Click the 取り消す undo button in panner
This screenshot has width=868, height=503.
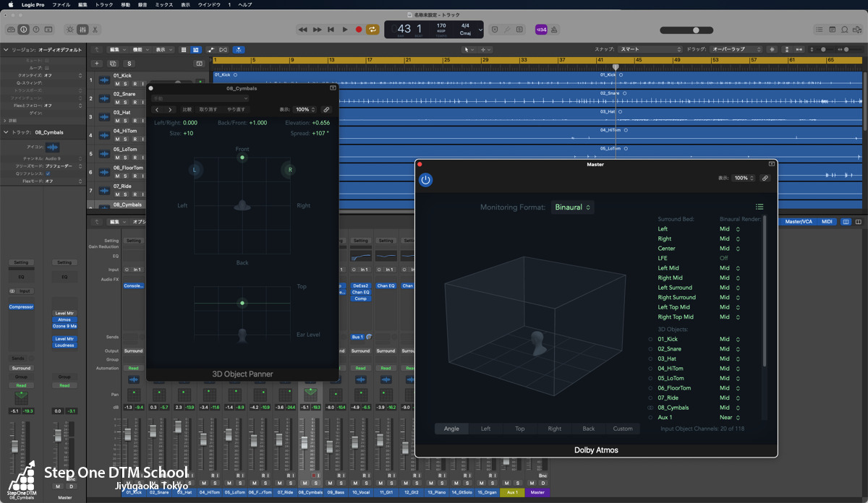pos(208,110)
